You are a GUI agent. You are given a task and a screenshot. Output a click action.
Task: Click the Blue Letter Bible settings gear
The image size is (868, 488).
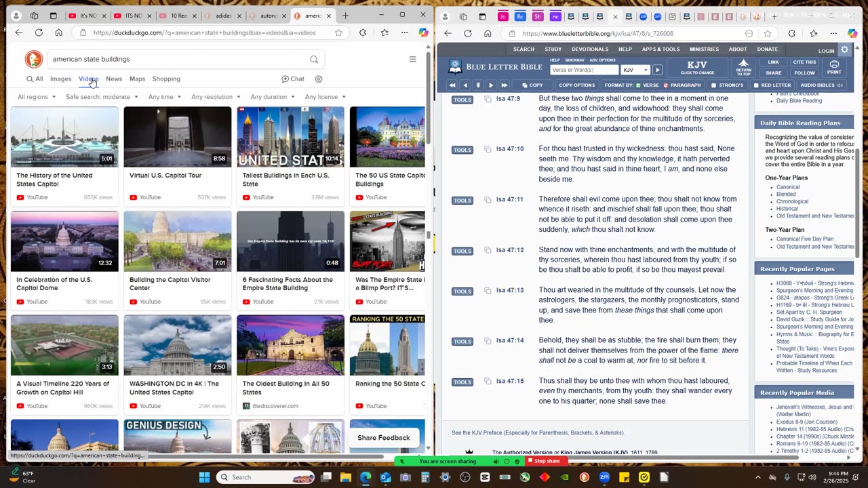tap(844, 50)
